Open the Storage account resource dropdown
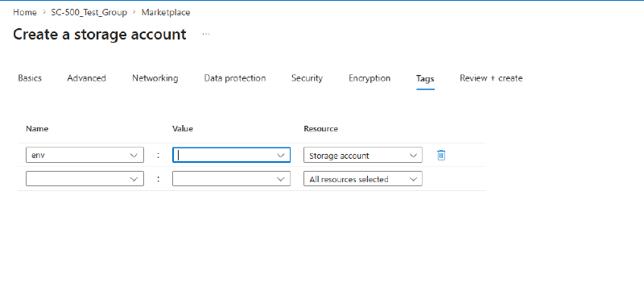 point(363,156)
